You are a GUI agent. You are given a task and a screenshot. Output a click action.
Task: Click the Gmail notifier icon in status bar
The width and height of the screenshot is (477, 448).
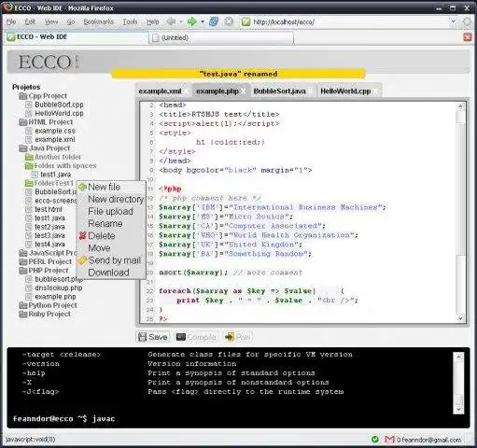tap(389, 440)
